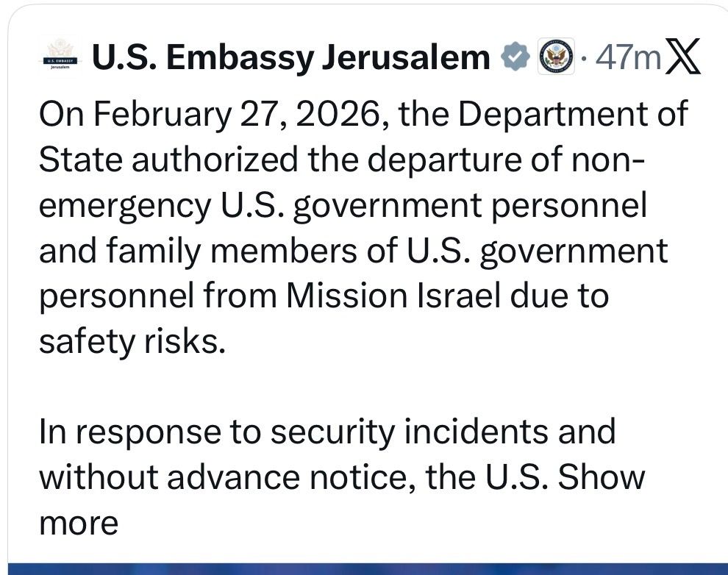Click the X logo on the post
Image resolution: width=728 pixels, height=575 pixels.
pos(682,58)
